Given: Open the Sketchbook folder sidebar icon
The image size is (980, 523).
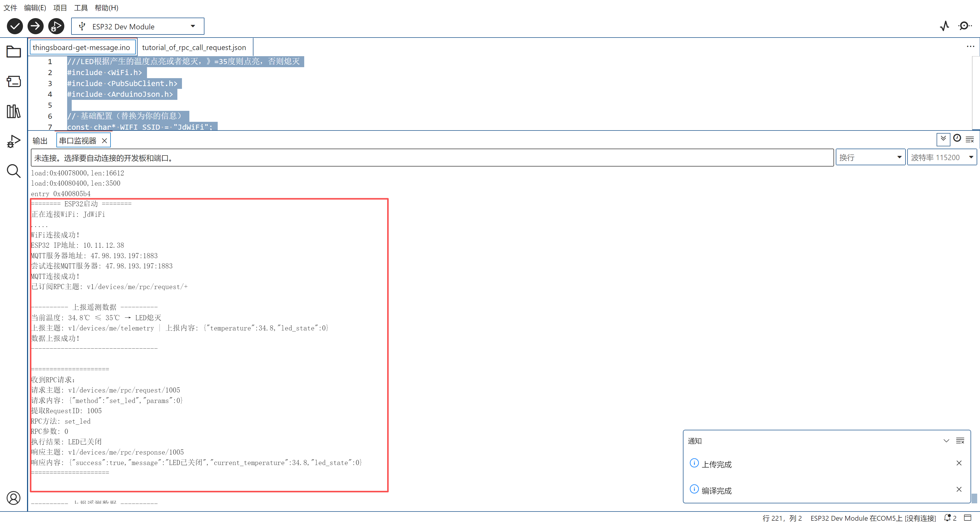Looking at the screenshot, I should [14, 51].
